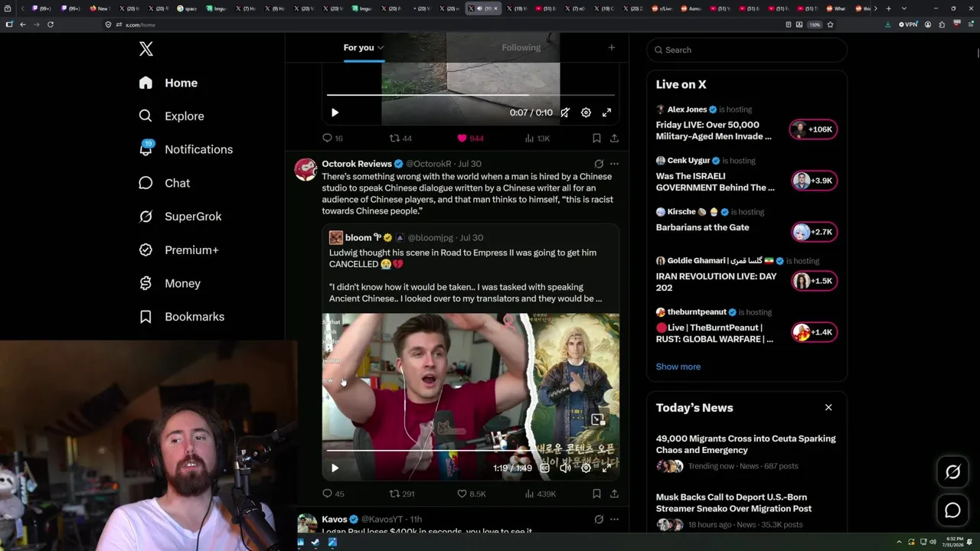Screen dimensions: 980x551
Task: Join Goldie Ghamari live with +1.5K button
Action: click(814, 281)
